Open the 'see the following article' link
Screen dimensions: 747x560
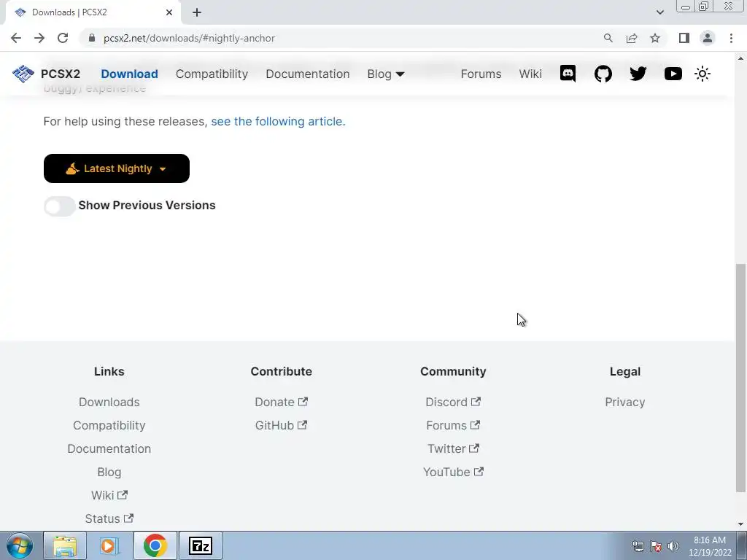tap(278, 122)
